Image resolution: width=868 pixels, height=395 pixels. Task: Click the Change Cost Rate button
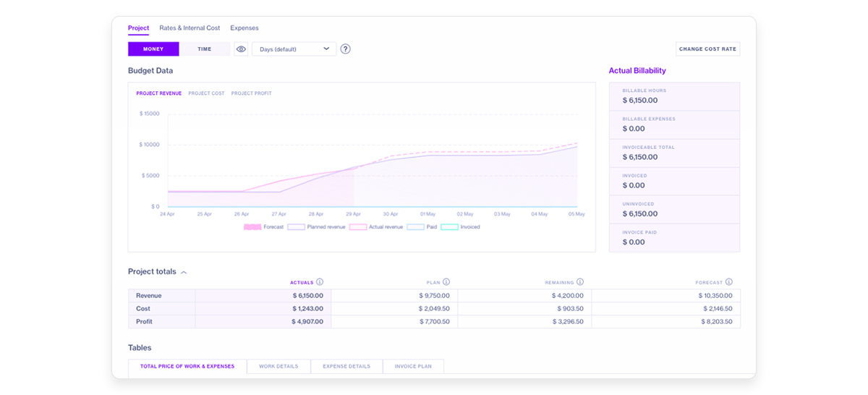pyautogui.click(x=707, y=49)
